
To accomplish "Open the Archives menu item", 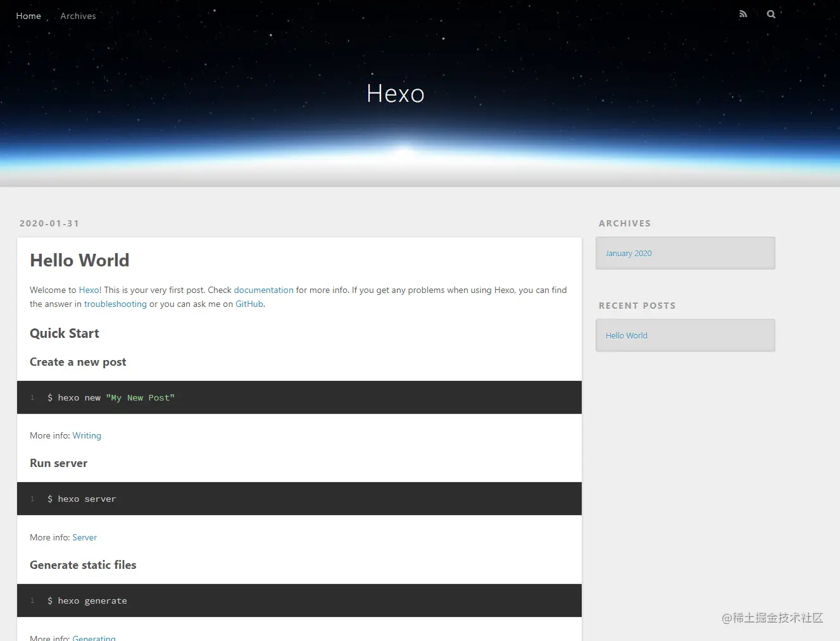I will (x=78, y=16).
